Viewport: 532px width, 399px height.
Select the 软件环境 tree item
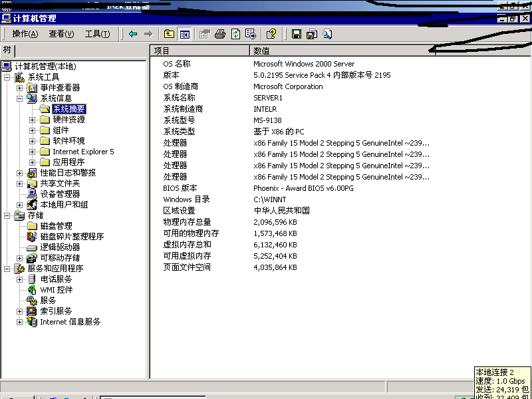[x=69, y=141]
